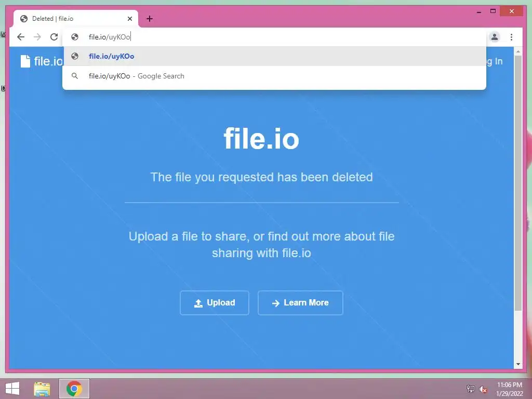The height and width of the screenshot is (399, 532).
Task: Click the Upload button
Action: (215, 303)
